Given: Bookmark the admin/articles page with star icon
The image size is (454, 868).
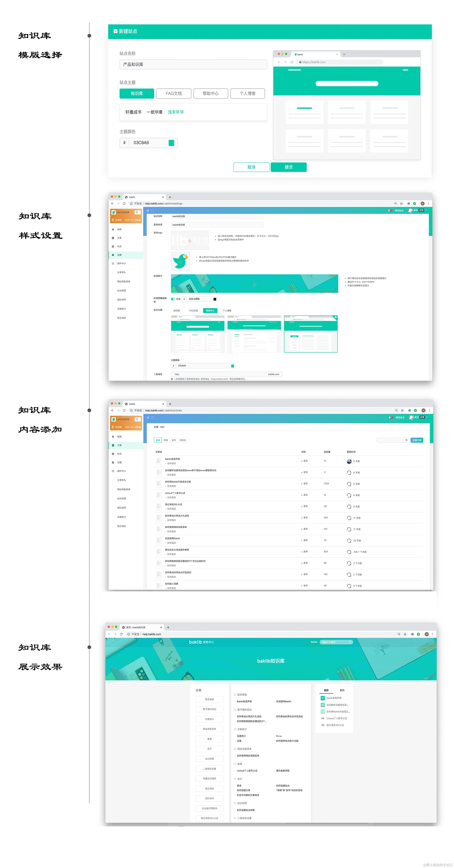Looking at the screenshot, I should (402, 410).
